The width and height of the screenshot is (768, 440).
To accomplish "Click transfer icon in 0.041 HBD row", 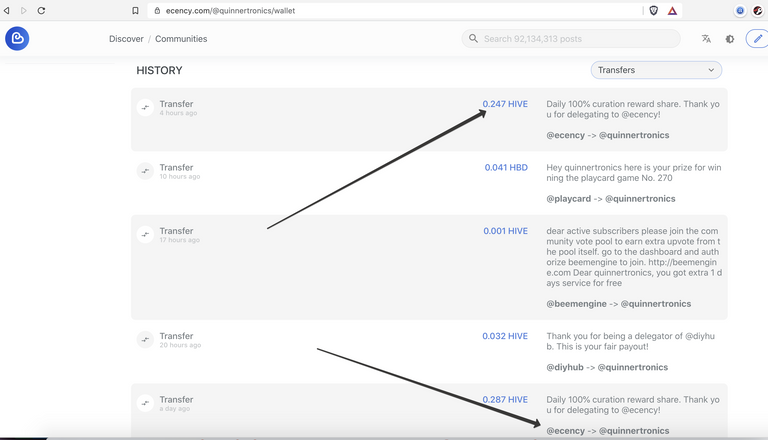I will [x=145, y=171].
